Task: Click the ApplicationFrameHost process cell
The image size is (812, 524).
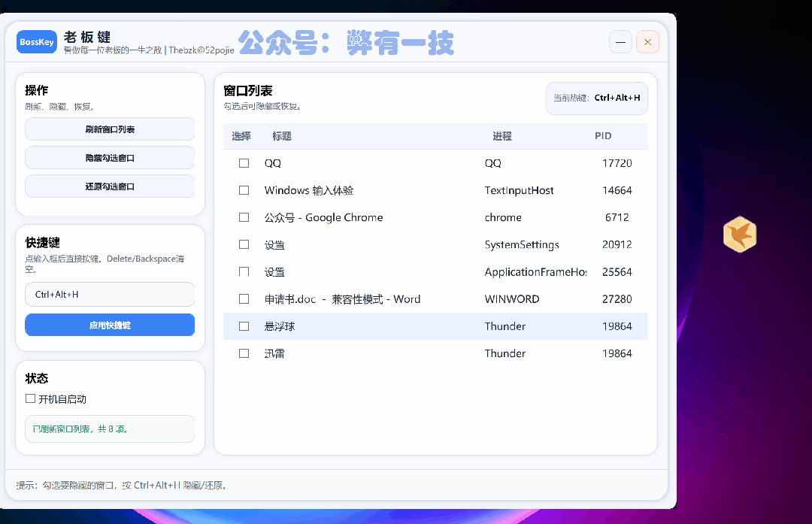Action: (535, 272)
